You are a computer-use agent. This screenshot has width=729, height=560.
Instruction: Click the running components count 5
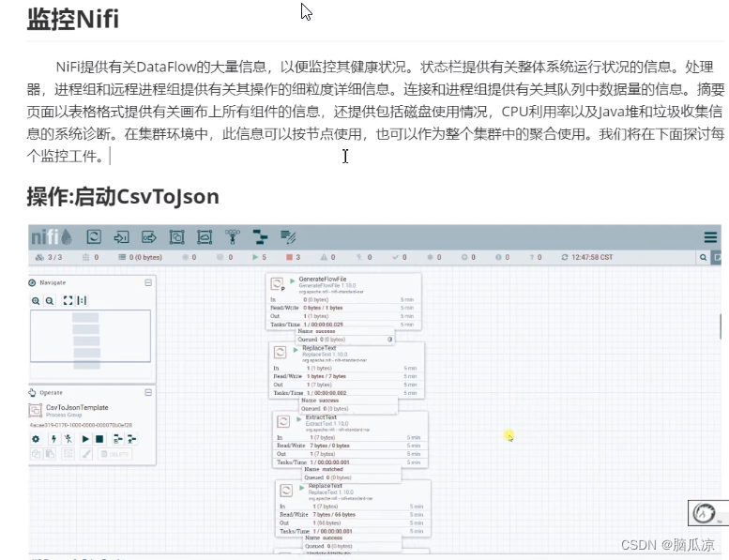tap(260, 257)
